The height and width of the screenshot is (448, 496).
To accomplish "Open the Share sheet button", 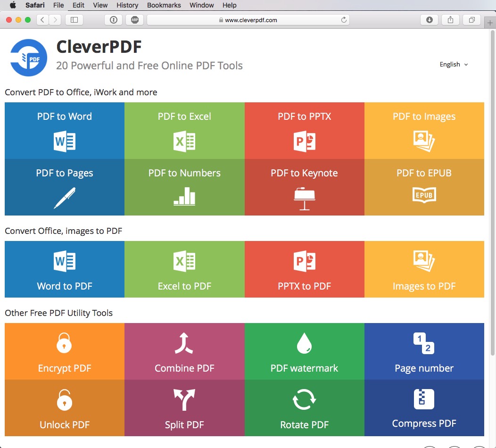I will coord(450,20).
